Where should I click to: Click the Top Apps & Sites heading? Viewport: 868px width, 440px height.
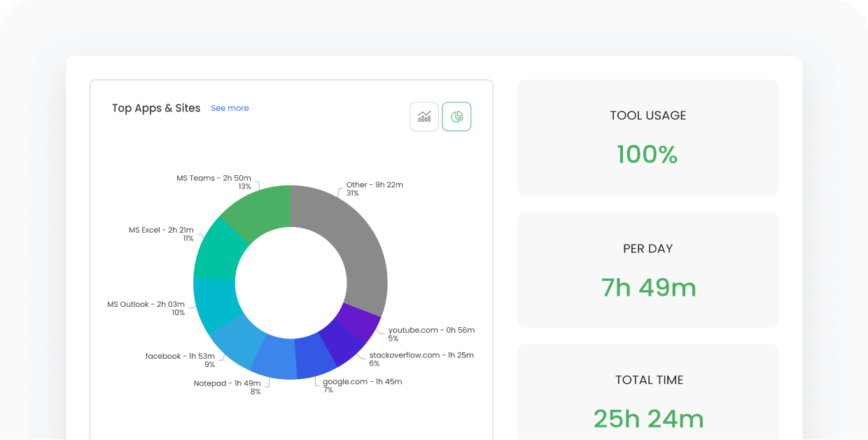156,108
